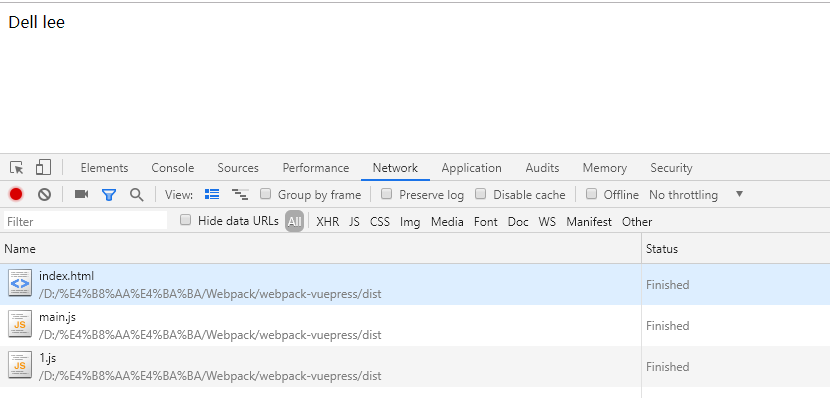Screen dimensions: 830x398
Task: Select the main.js request row
Action: (415, 325)
